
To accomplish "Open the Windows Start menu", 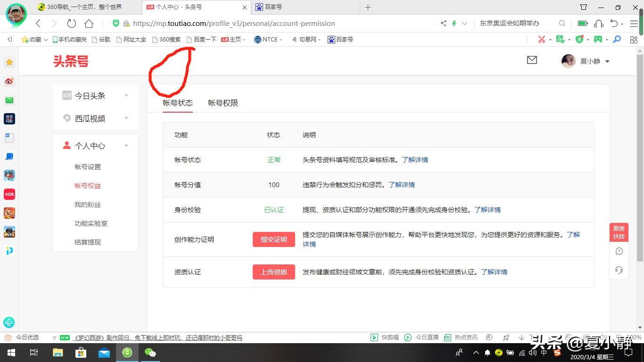I will (10, 353).
